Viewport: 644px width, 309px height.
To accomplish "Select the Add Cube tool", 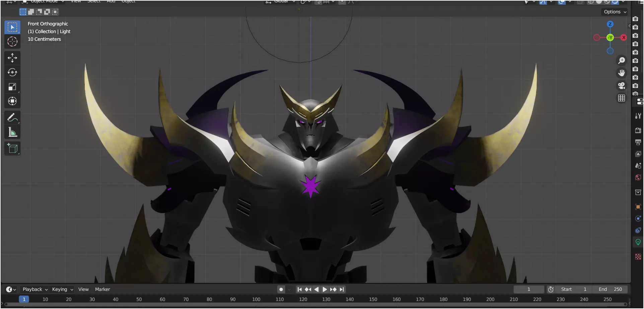I will click(12, 148).
